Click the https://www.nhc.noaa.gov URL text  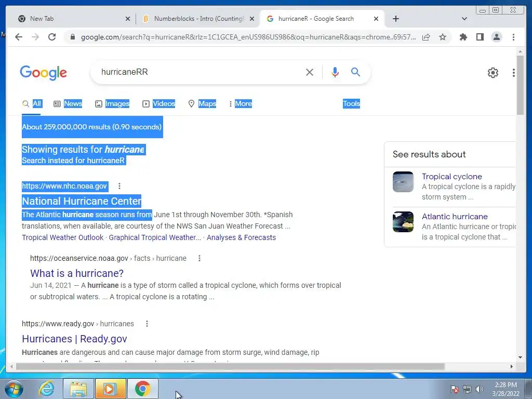point(64,186)
